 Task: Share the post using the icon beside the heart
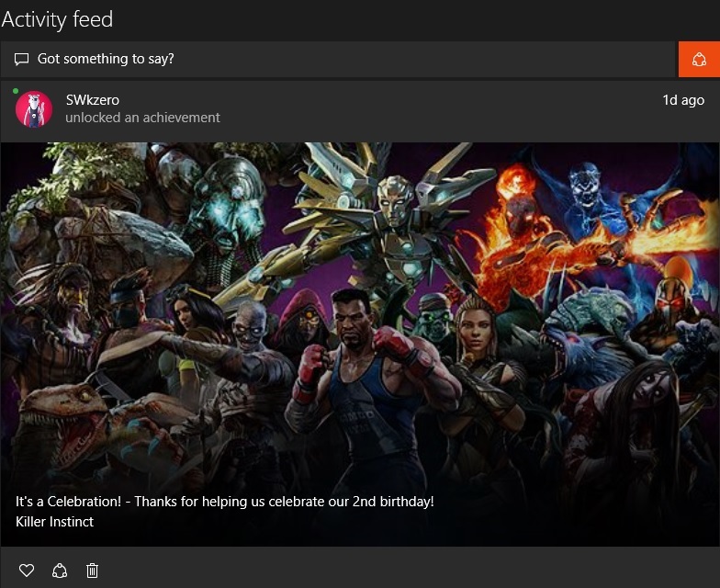60,570
